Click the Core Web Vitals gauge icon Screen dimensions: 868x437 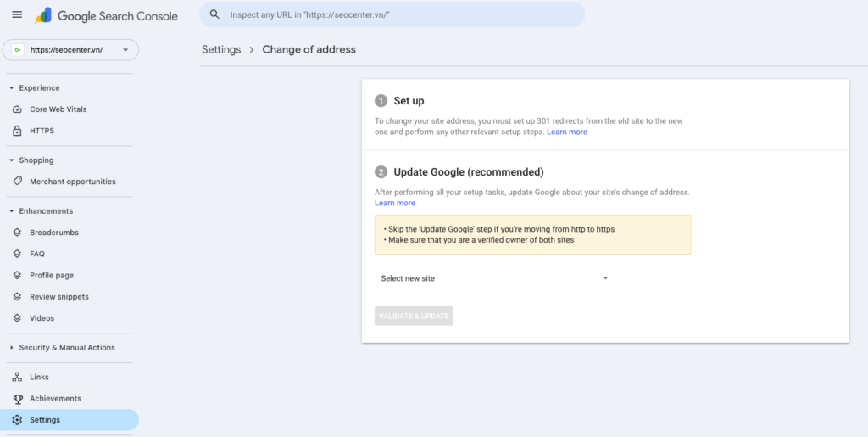(18, 109)
